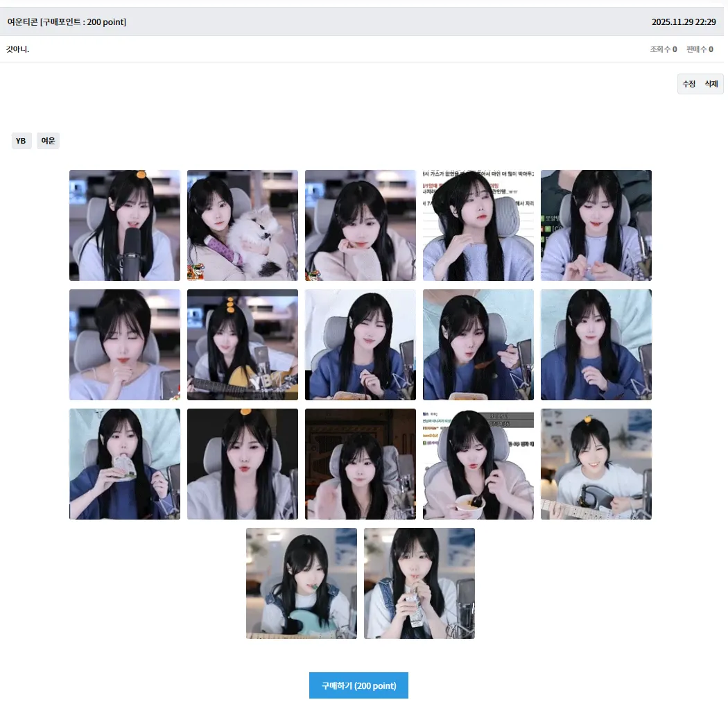
Task: Click the 조회수 0 view counter
Action: (664, 49)
